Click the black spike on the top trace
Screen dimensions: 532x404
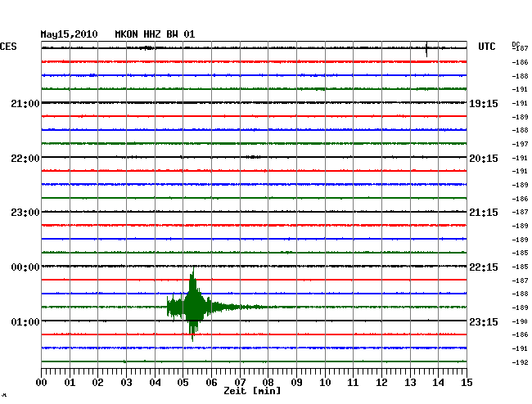[426, 49]
